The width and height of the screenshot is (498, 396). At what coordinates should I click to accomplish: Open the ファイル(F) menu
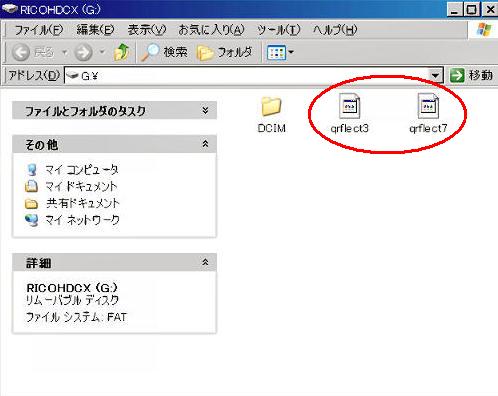(x=39, y=30)
